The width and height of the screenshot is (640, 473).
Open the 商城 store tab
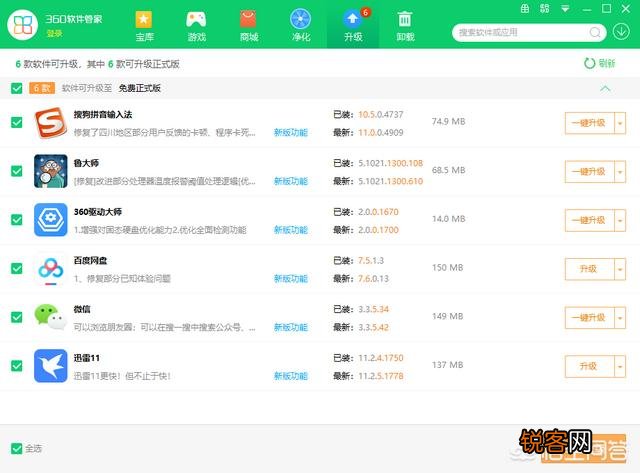pyautogui.click(x=249, y=26)
